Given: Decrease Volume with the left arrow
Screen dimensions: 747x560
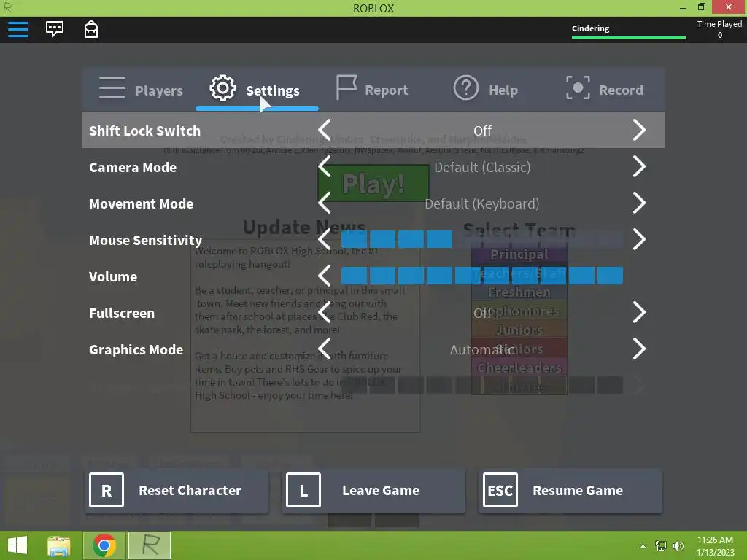Looking at the screenshot, I should click(x=325, y=276).
